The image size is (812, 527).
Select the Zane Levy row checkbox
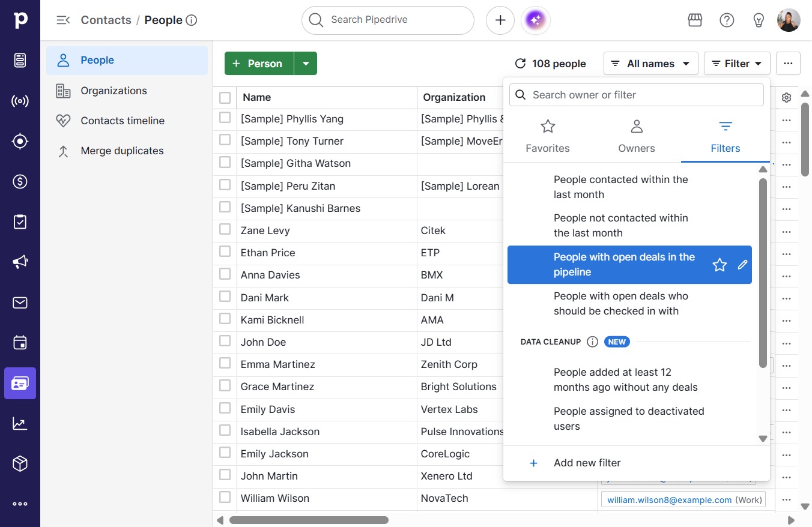225,229
